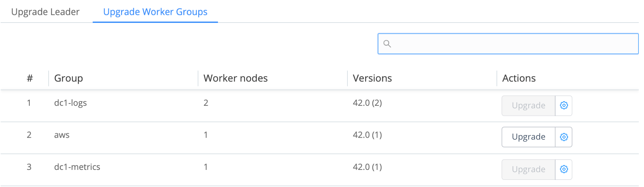644x187 pixels.
Task: Select the dc1-metrics group name
Action: [77, 167]
